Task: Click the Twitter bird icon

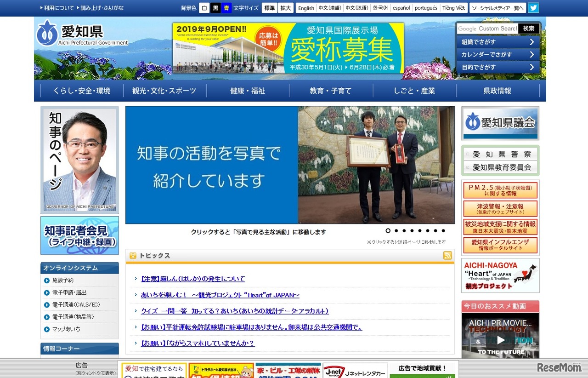Action: click(533, 8)
